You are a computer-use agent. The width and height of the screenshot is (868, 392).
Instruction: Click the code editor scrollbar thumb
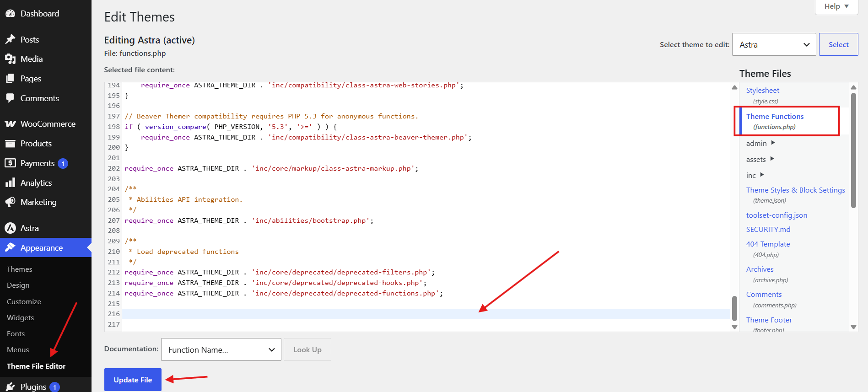734,309
